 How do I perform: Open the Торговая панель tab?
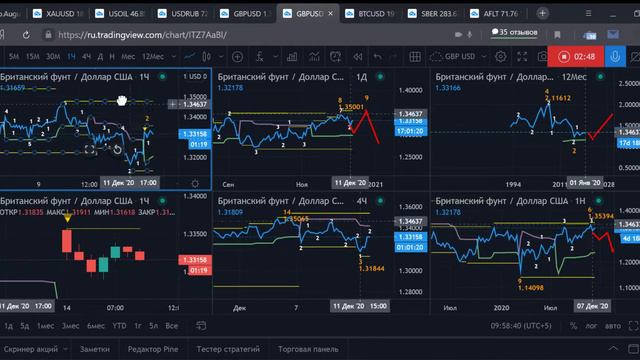pyautogui.click(x=308, y=349)
